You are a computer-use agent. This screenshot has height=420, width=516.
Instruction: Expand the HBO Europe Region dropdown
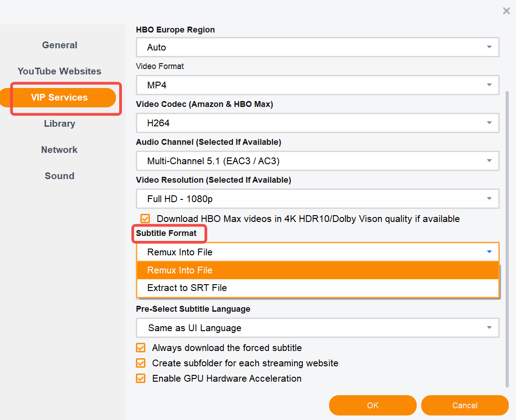point(317,47)
